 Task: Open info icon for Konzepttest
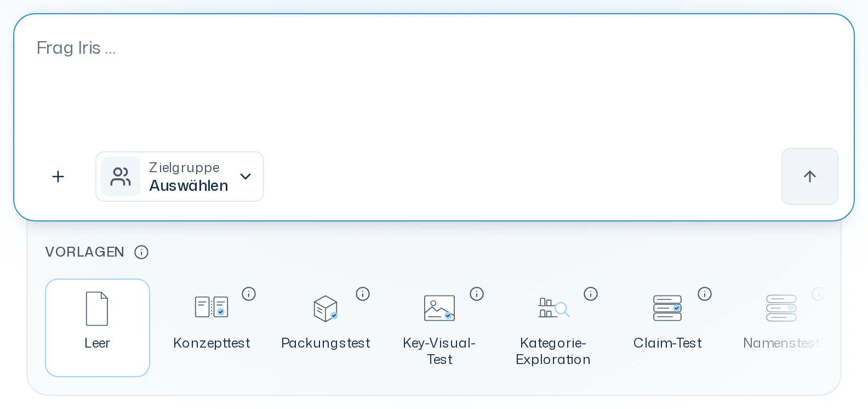249,294
